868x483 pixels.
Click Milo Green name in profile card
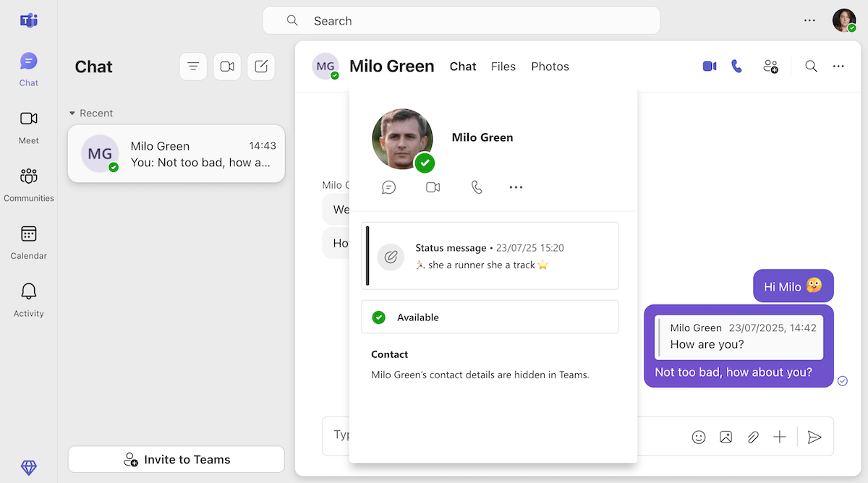[x=482, y=137]
